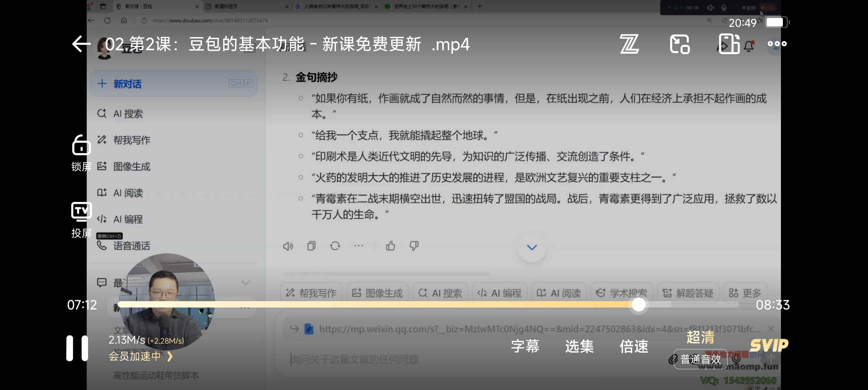Open the response's ellipsis more menu
Viewport: 868px width, 390px height.
[358, 246]
